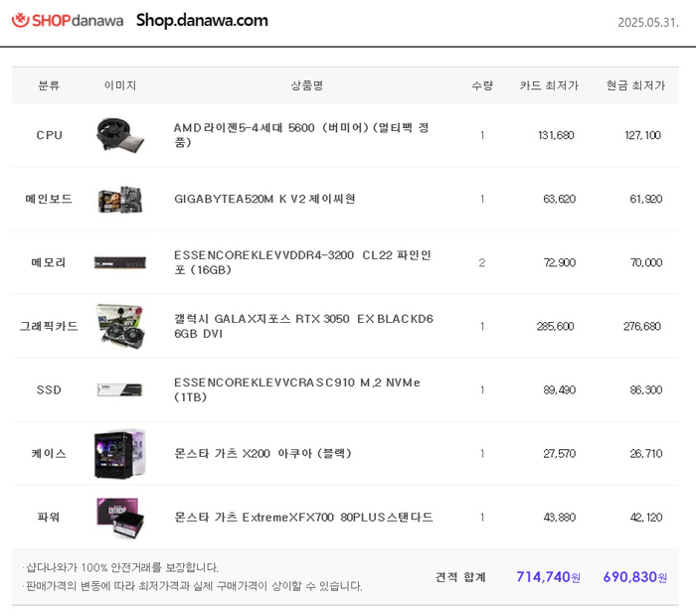
Task: Click the 이미지 column header
Action: 120,85
